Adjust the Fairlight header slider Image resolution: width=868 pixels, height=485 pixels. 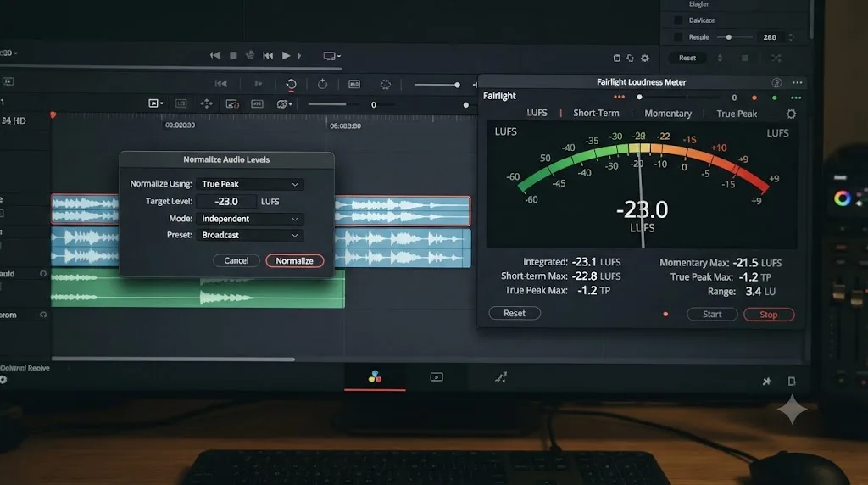[677, 97]
